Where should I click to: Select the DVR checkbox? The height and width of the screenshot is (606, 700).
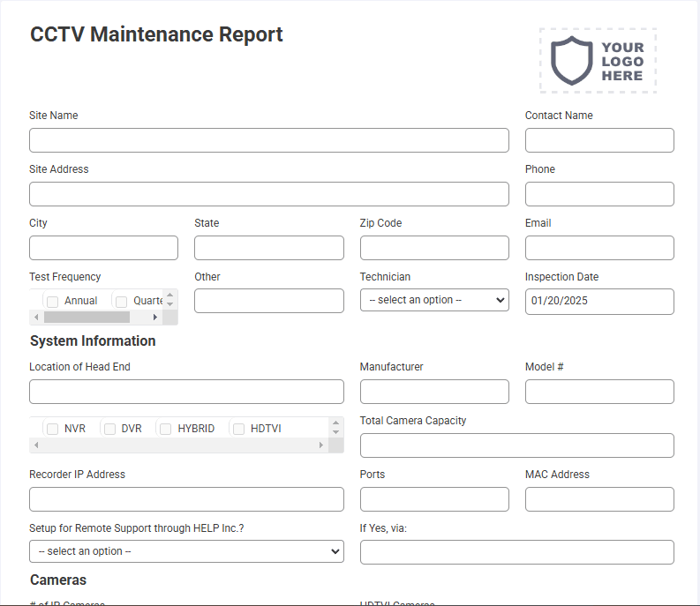tap(109, 429)
